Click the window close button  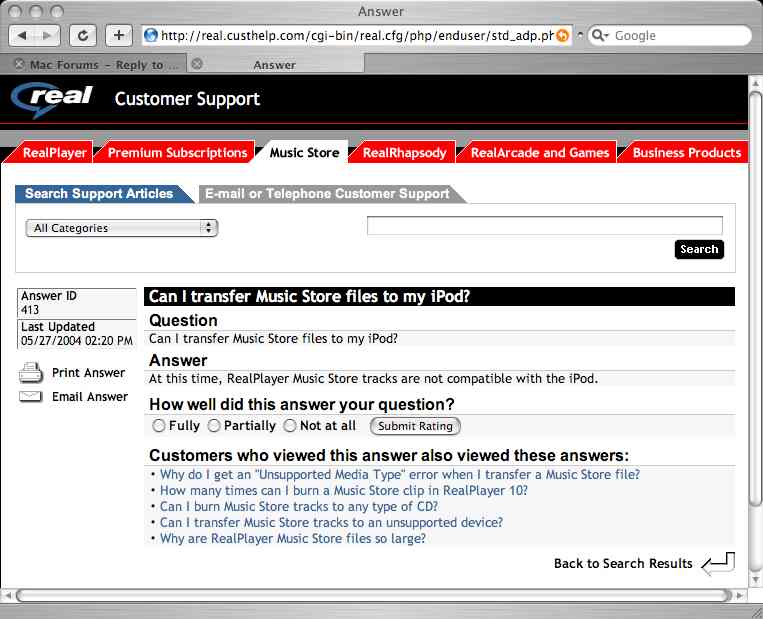tap(16, 11)
